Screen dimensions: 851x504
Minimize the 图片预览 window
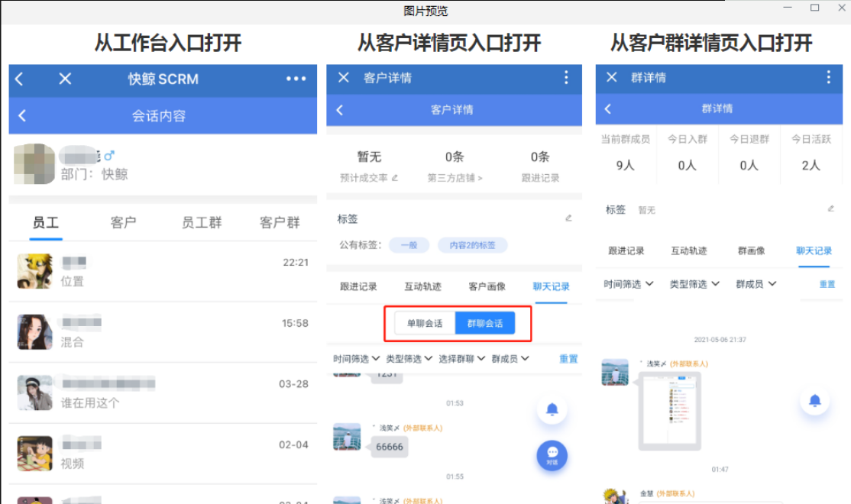(788, 8)
